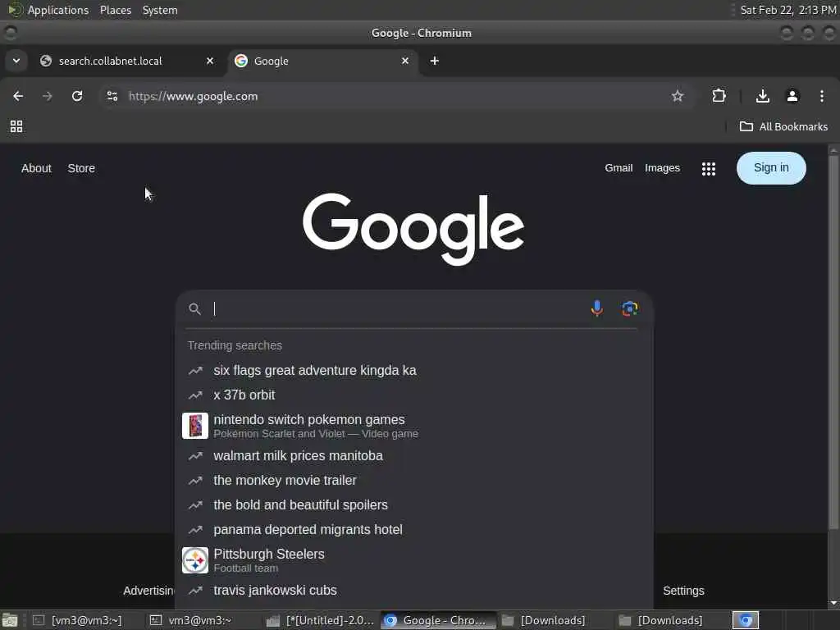Switch to [*[Untitled]-2.0 taskbar window
Image resolution: width=840 pixels, height=630 pixels.
click(x=321, y=620)
